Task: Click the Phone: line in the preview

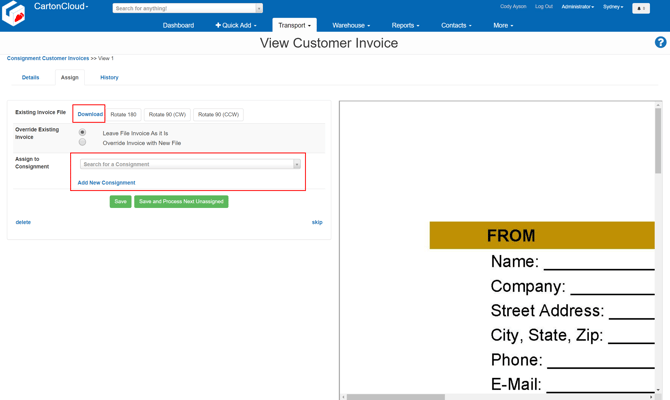Action: (573, 360)
